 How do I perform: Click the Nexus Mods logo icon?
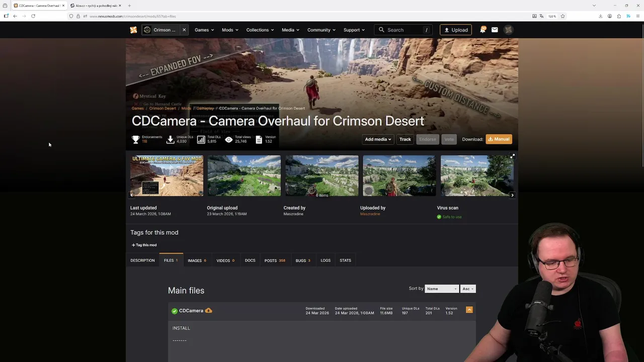pos(133,30)
